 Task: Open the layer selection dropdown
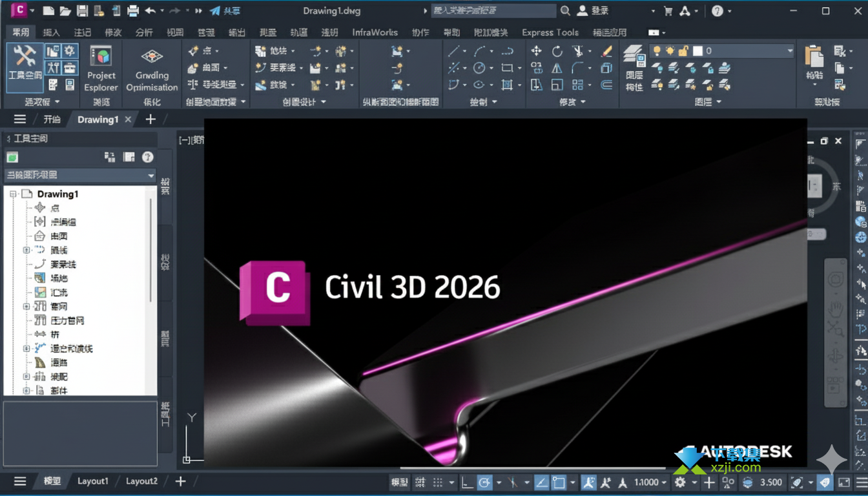(x=789, y=50)
